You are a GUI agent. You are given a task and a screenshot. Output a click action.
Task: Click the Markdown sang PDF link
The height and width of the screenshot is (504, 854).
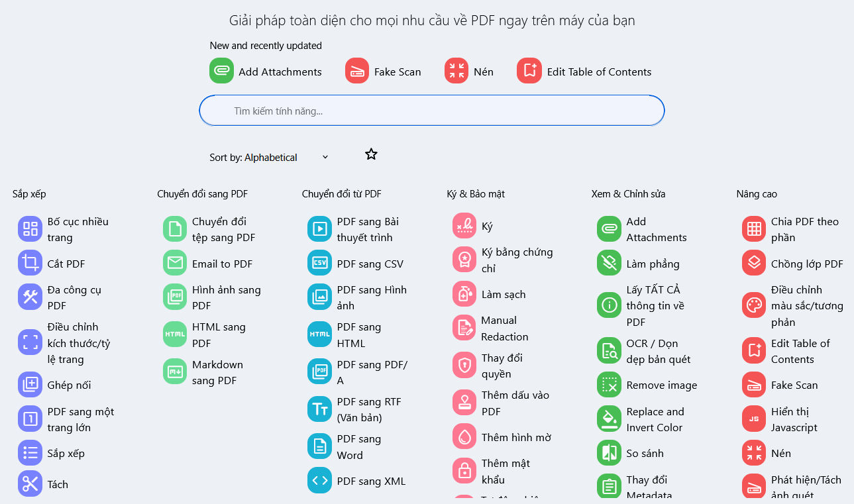[217, 372]
